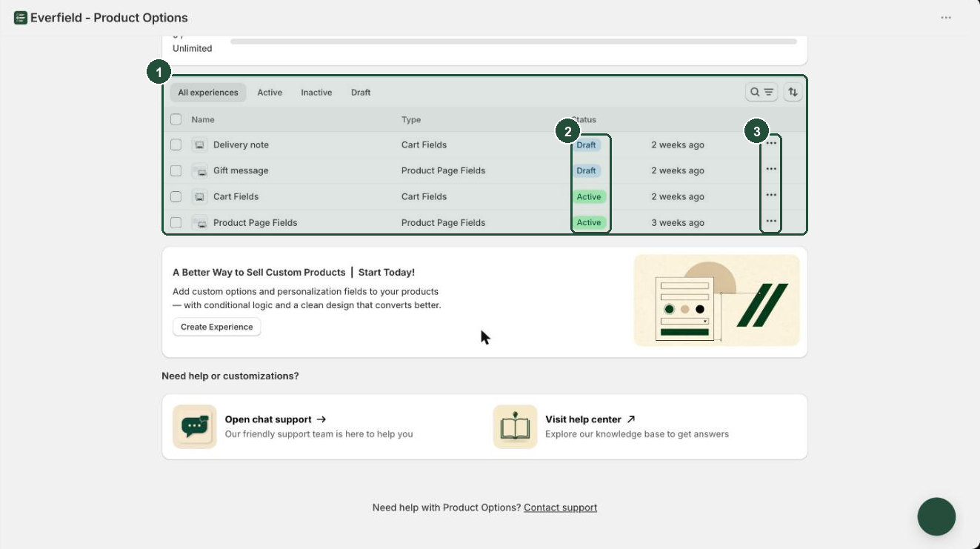Screen dimensions: 980x549
Task: Click the help center book icon
Action: pyautogui.click(x=515, y=427)
